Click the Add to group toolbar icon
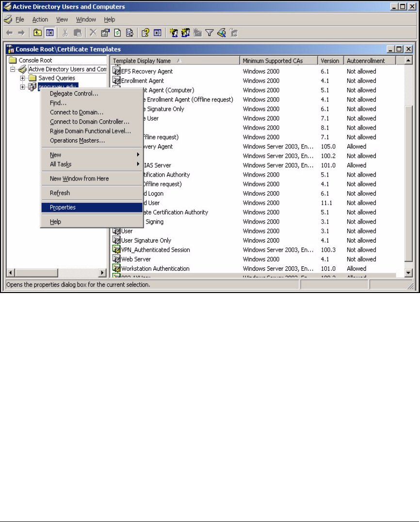The height and width of the screenshot is (522, 420). pyautogui.click(x=234, y=33)
